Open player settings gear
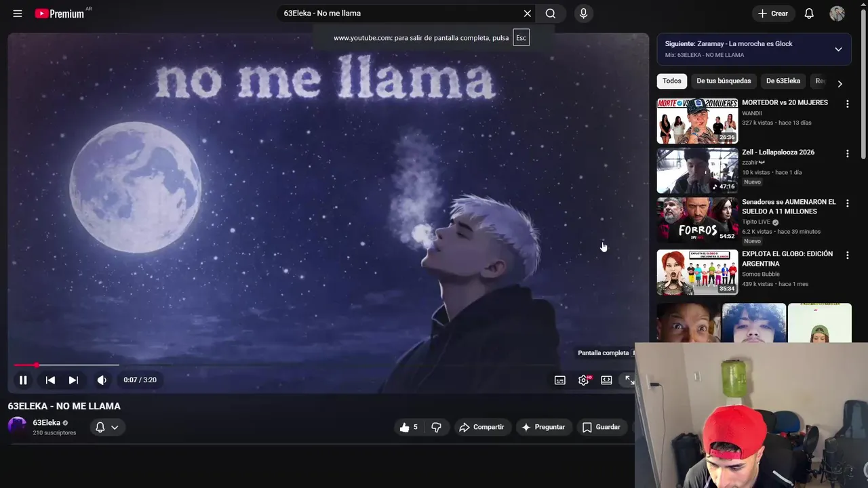This screenshot has width=868, height=488. click(x=583, y=380)
